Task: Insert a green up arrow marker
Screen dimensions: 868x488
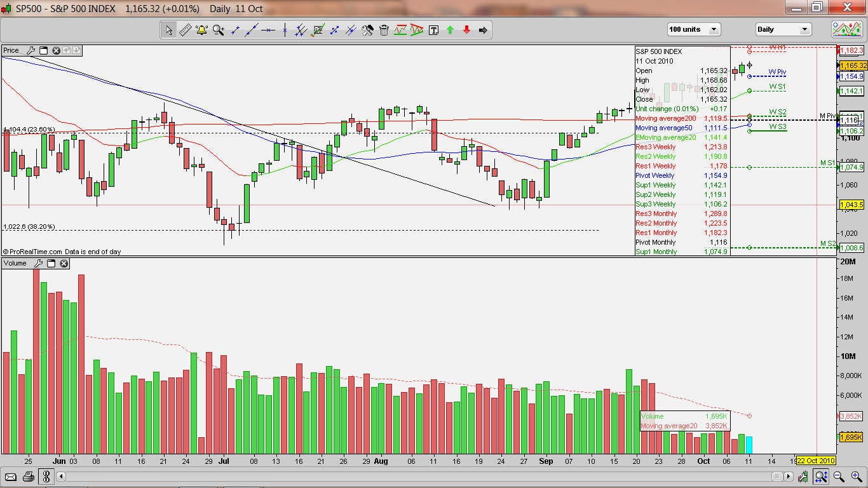Action: [450, 30]
